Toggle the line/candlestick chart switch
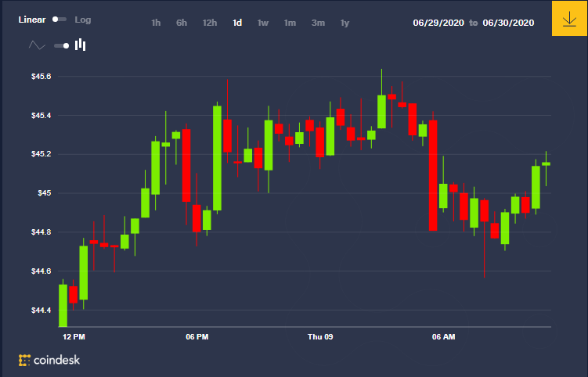The width and height of the screenshot is (588, 377). click(62, 45)
